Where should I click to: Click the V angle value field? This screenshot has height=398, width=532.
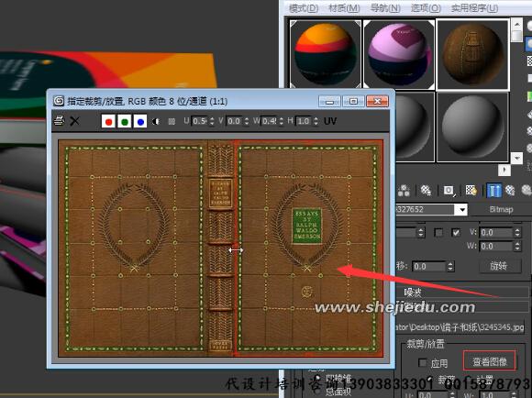(x=495, y=232)
